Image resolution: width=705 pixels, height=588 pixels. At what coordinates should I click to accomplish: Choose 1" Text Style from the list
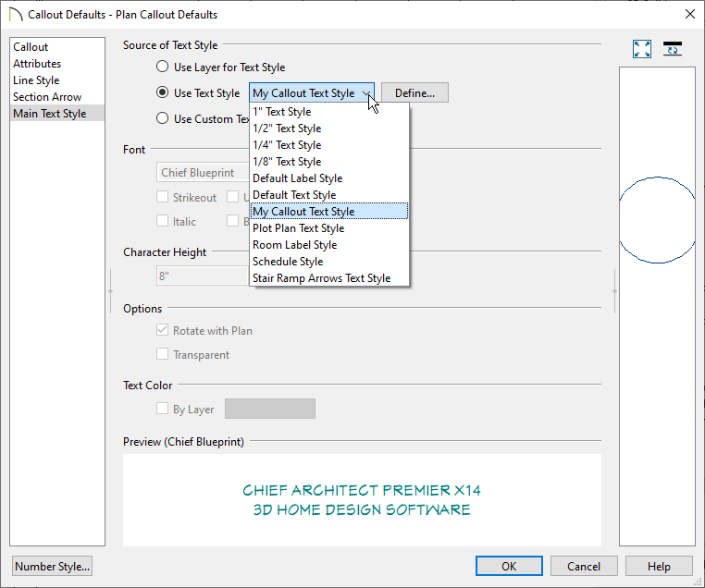[x=329, y=111]
